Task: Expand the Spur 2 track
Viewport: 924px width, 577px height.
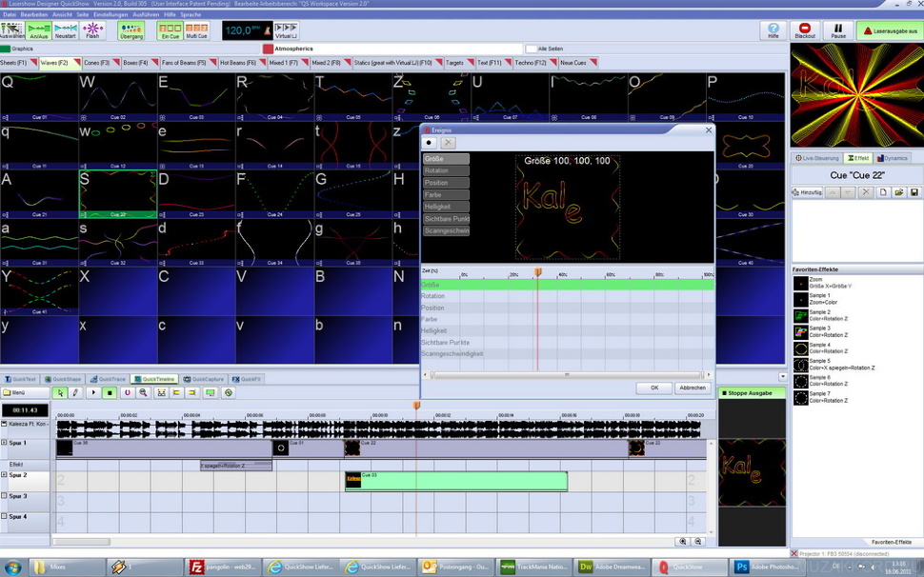Action: point(4,474)
